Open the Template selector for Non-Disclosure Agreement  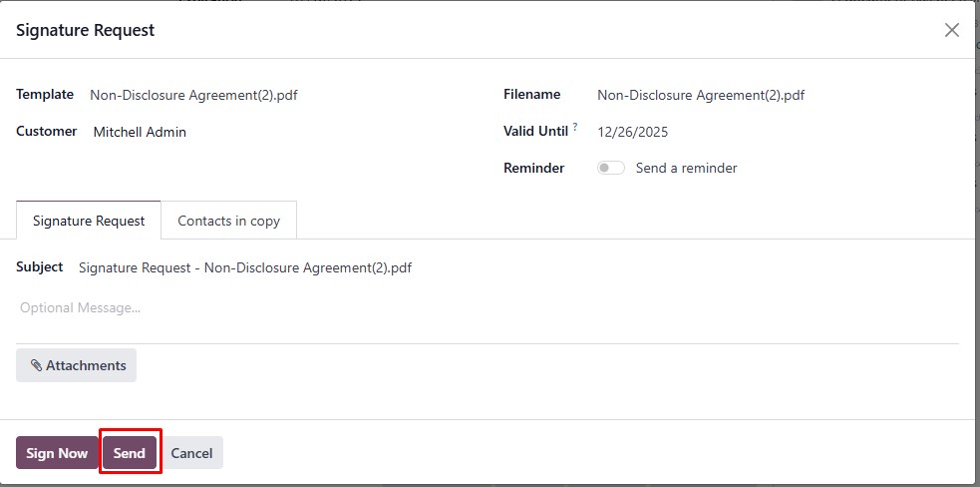click(286, 95)
